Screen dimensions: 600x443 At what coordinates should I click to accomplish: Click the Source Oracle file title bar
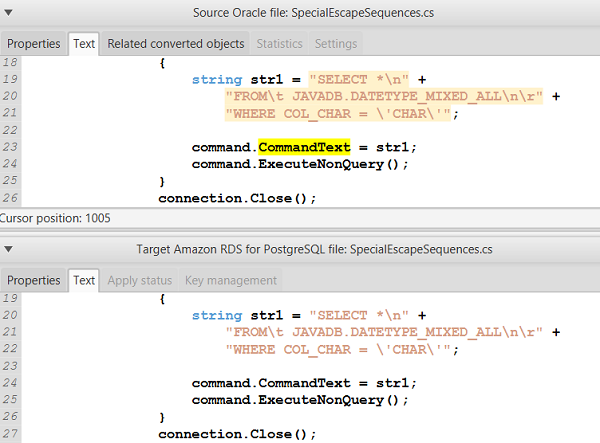[x=300, y=12]
